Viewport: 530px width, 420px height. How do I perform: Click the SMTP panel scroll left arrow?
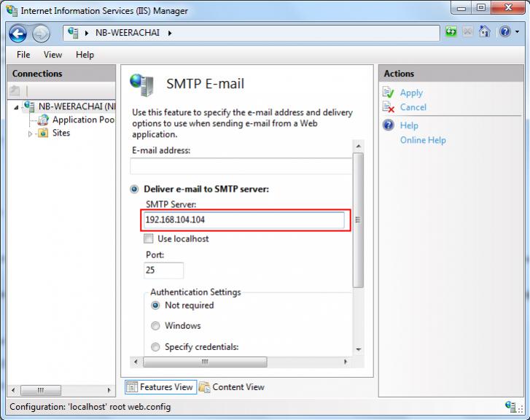136,362
